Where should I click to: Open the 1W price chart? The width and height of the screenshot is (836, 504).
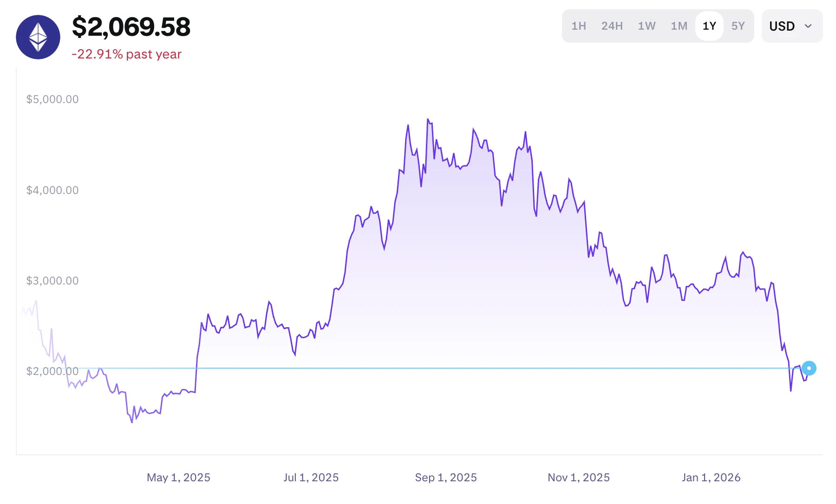[647, 26]
